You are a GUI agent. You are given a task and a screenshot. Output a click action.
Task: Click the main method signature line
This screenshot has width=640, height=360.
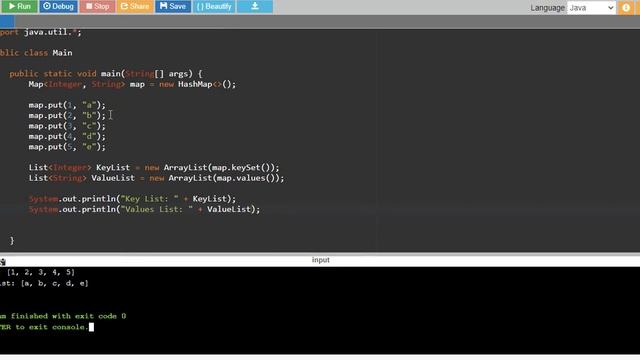pyautogui.click(x=106, y=73)
